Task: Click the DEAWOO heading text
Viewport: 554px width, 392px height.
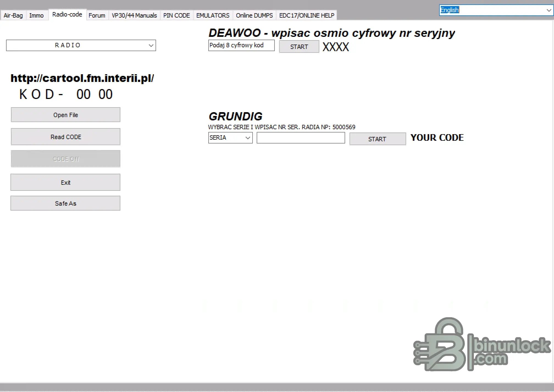Action: (332, 33)
